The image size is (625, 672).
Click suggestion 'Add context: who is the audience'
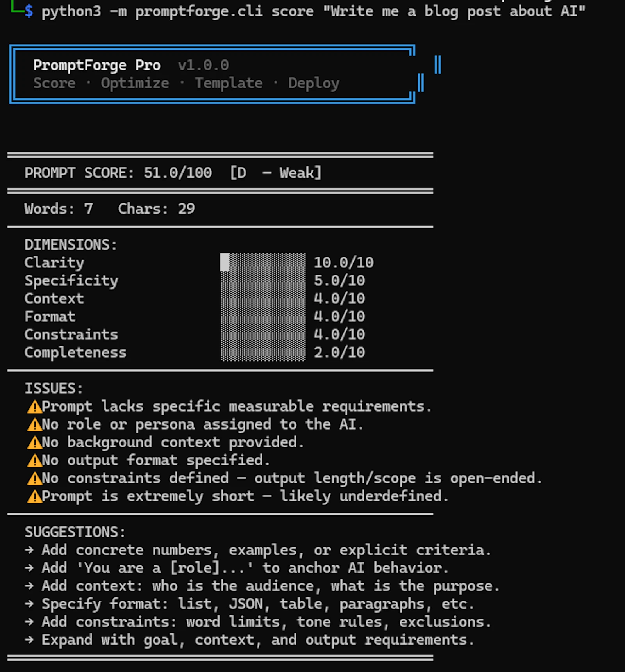pos(271,586)
